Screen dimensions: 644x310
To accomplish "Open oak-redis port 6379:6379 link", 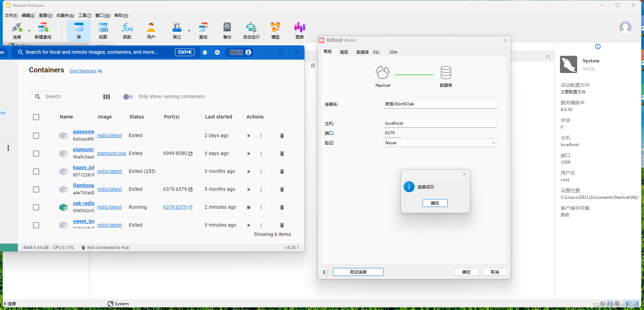I will pyautogui.click(x=178, y=207).
